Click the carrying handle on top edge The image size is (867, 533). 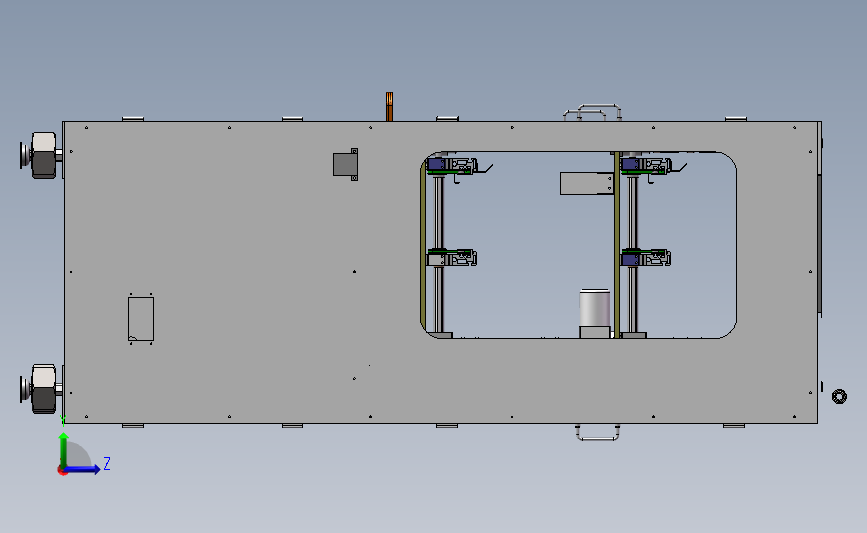[x=593, y=112]
